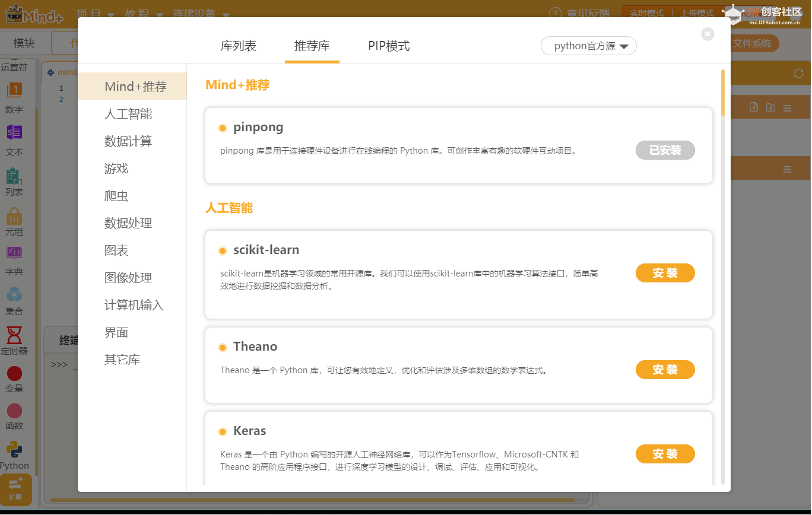Click the 运算符 block category
Image resolution: width=812 pixels, height=515 pixels.
coord(14,68)
